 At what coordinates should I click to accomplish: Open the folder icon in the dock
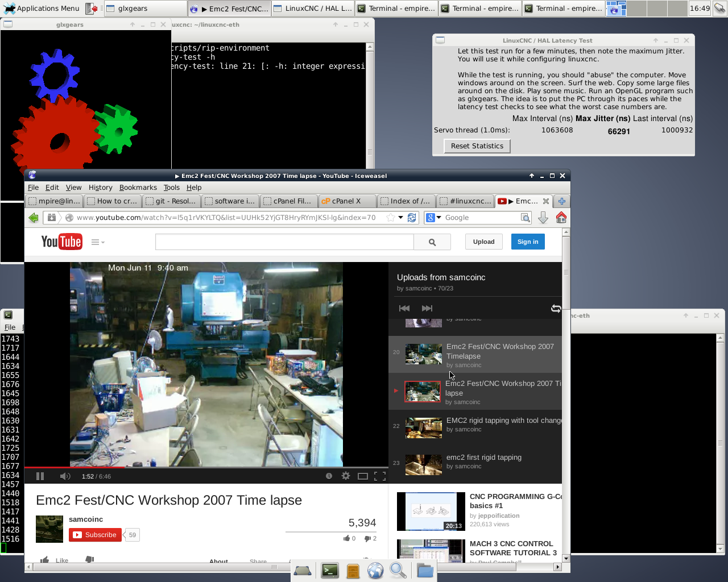425,571
